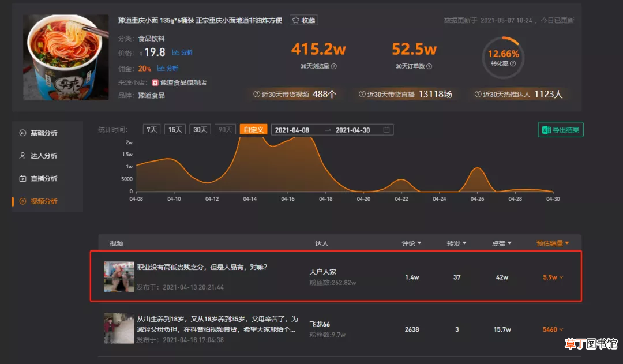Sort table by 点赞 column
Image resolution: width=623 pixels, height=364 pixels.
pos(502,243)
